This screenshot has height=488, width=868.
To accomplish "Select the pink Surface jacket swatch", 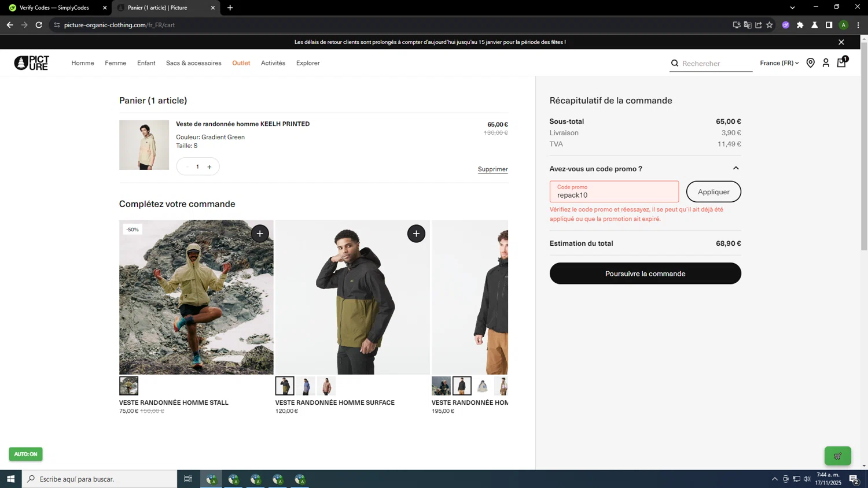I will tap(326, 386).
